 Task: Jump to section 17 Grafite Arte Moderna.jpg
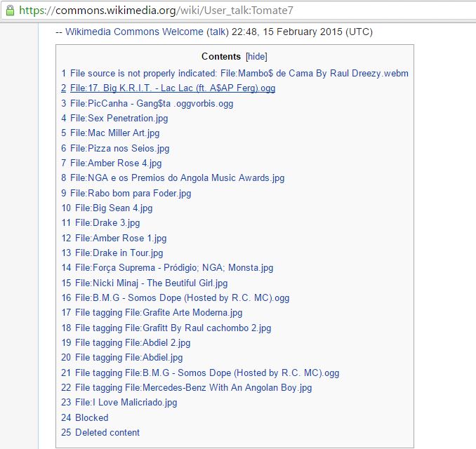pos(152,313)
